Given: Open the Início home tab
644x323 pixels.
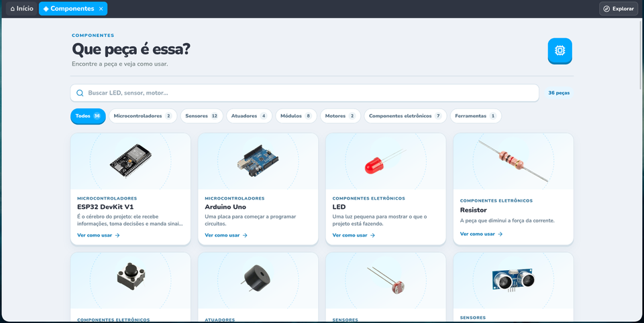Looking at the screenshot, I should tap(21, 9).
